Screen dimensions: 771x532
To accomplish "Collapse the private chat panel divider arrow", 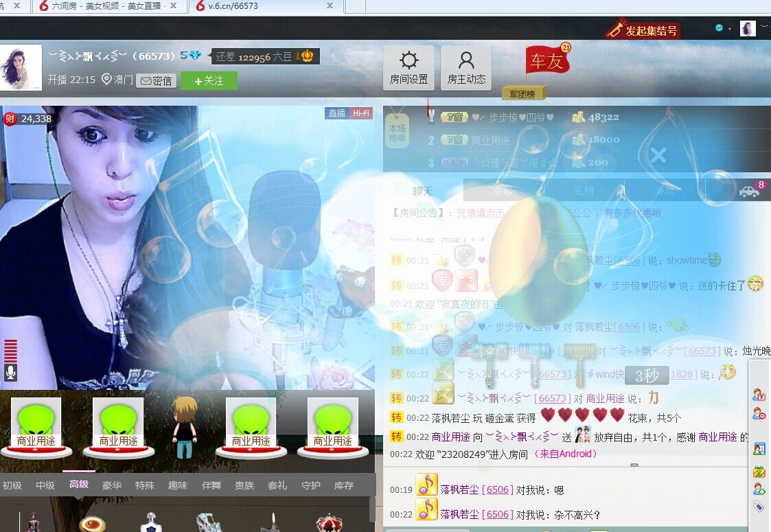I will pos(634,465).
